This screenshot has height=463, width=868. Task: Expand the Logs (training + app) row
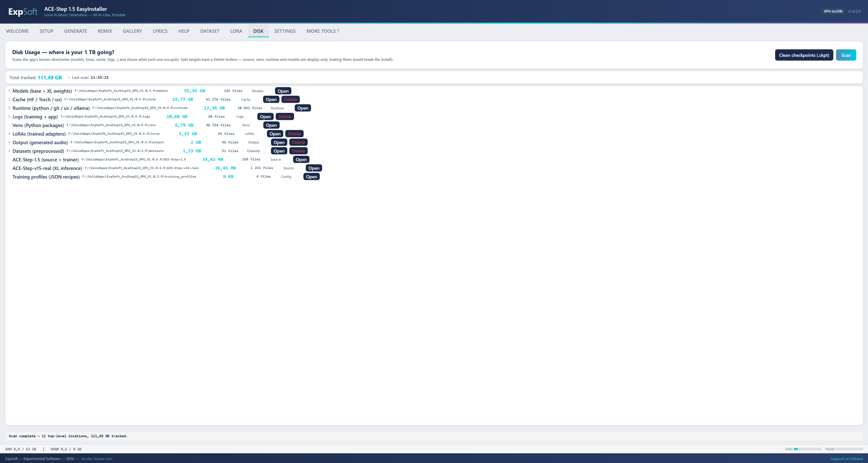pyautogui.click(x=9, y=117)
